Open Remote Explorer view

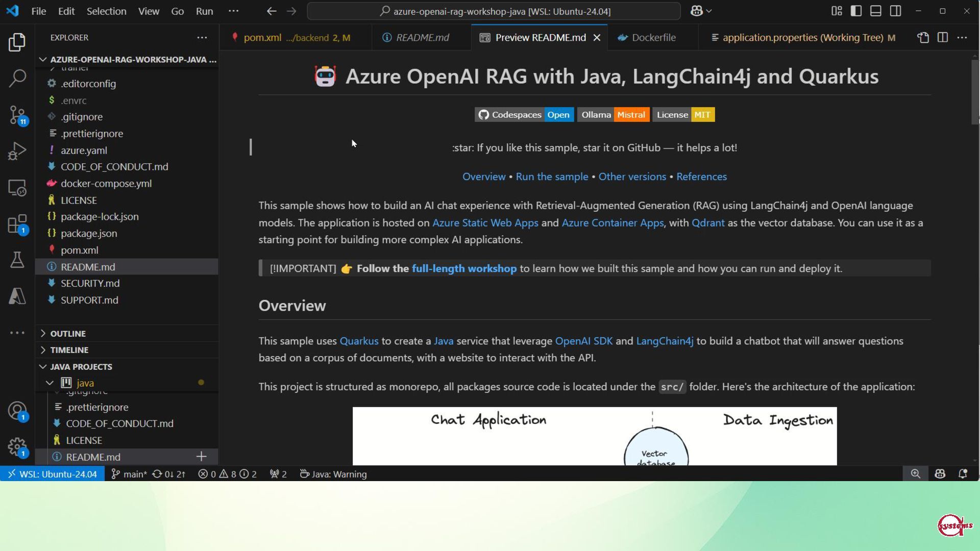(17, 188)
